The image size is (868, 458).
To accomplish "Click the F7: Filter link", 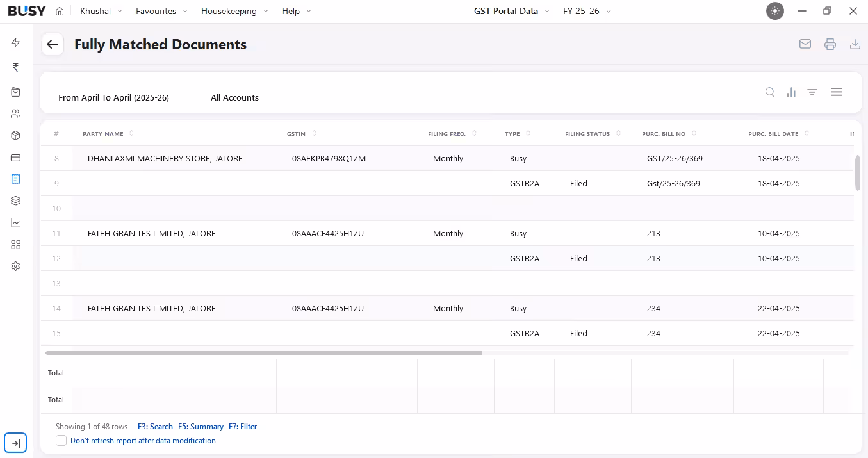I will 243,427.
